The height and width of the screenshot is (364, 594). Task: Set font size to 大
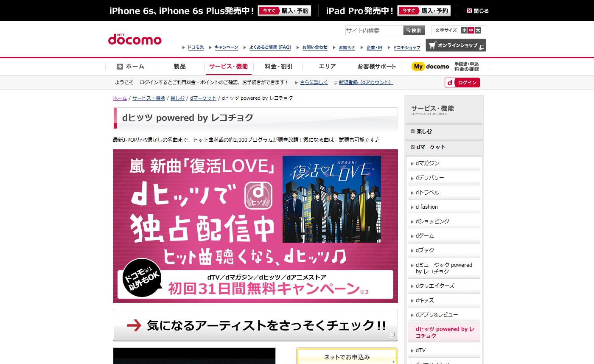point(478,30)
